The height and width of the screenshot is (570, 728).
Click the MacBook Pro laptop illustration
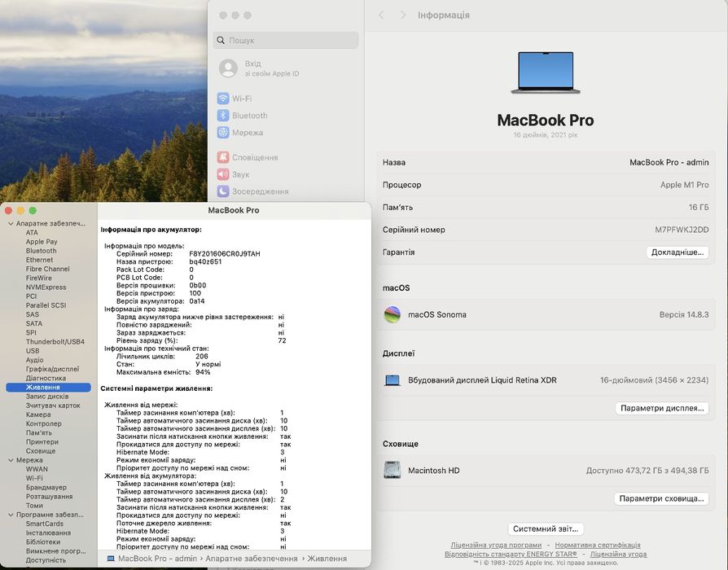point(546,72)
